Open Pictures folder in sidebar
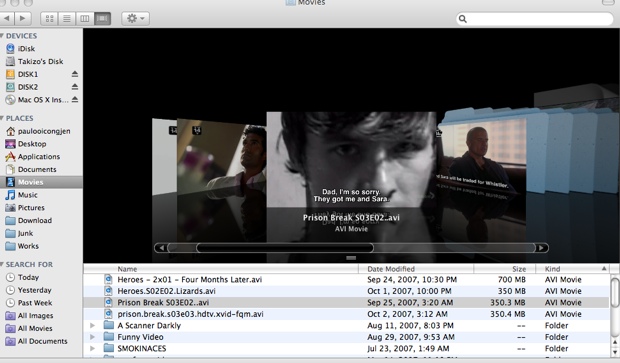 point(31,208)
